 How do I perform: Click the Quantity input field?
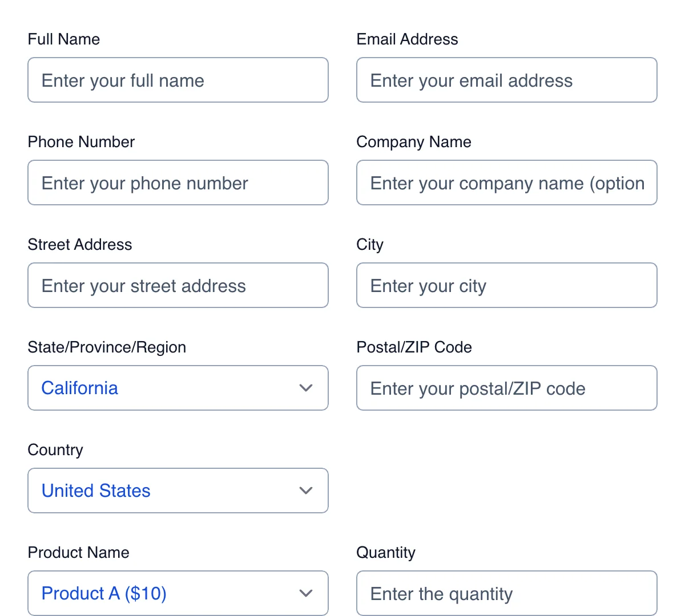tap(507, 593)
